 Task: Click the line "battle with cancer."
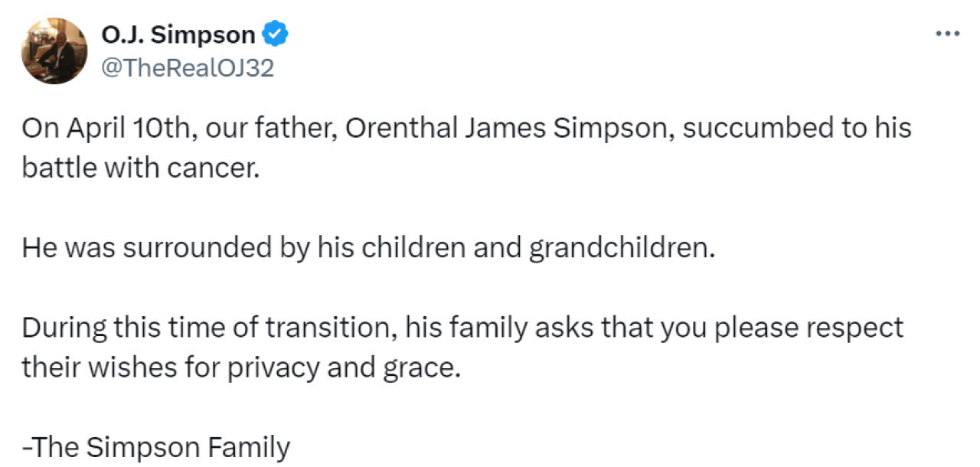tap(136, 168)
